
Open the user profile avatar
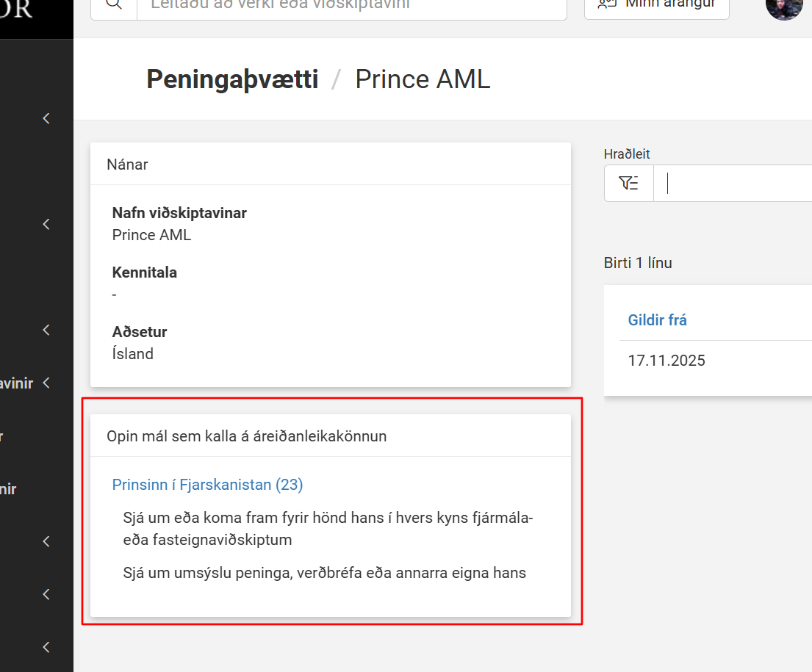[783, 6]
